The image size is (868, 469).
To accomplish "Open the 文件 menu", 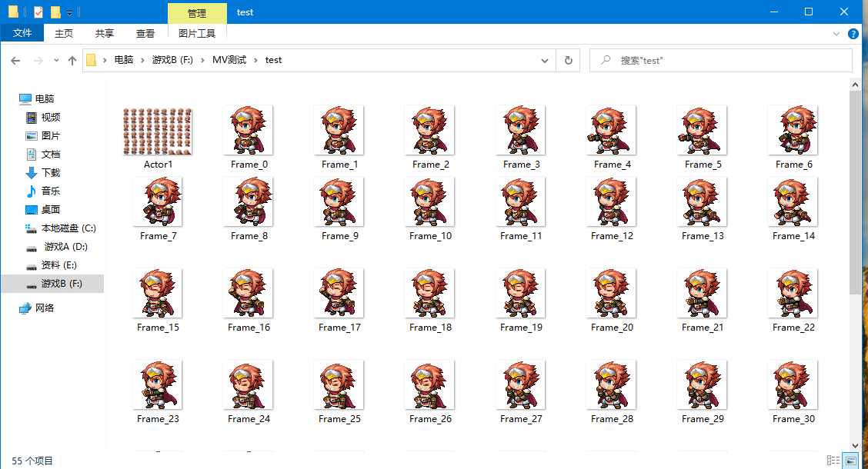I will [22, 33].
